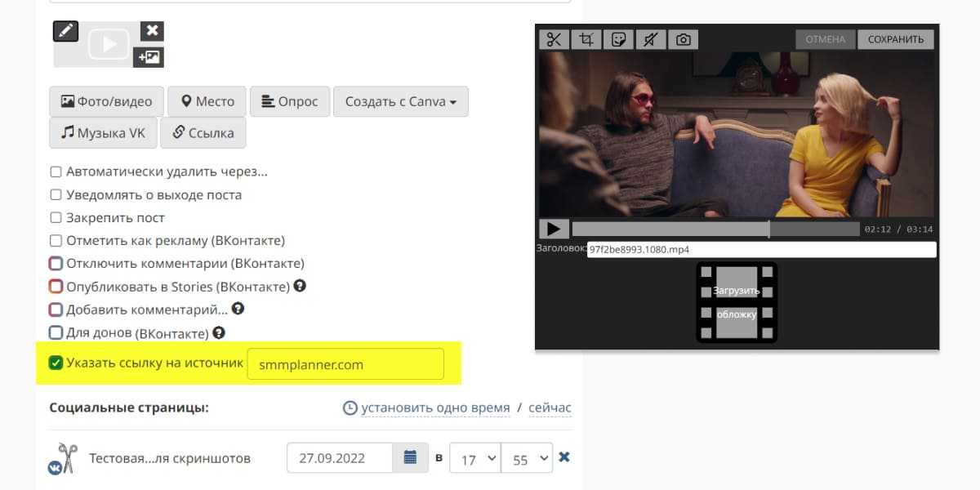Click help icon next to Опубликовать в Stories

(x=300, y=286)
